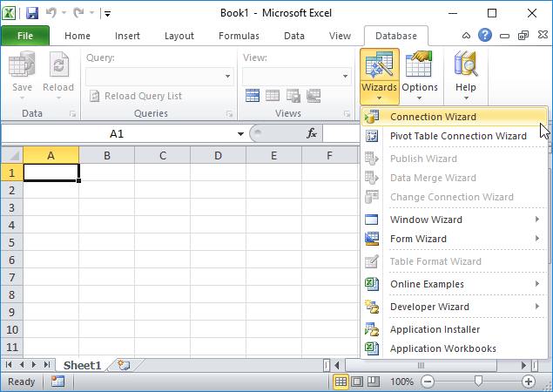Click the zoom slider handle
This screenshot has height=392, width=553.
click(478, 381)
